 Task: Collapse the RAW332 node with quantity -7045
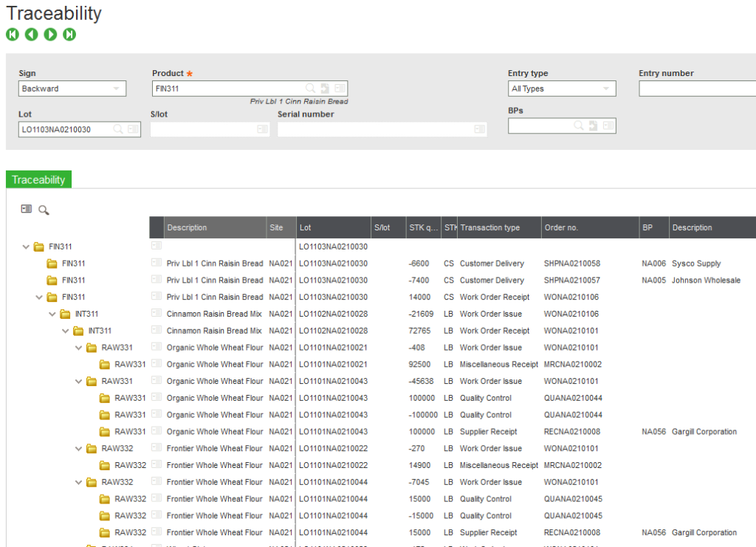[79, 482]
